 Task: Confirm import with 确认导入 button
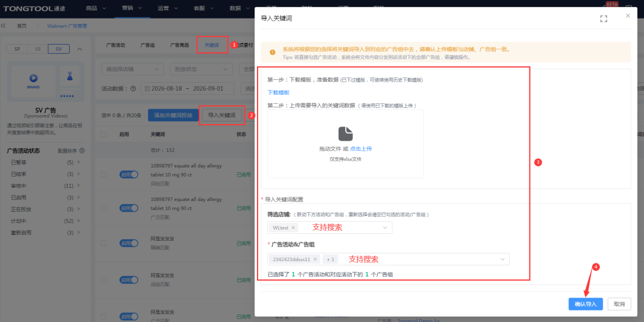[586, 304]
